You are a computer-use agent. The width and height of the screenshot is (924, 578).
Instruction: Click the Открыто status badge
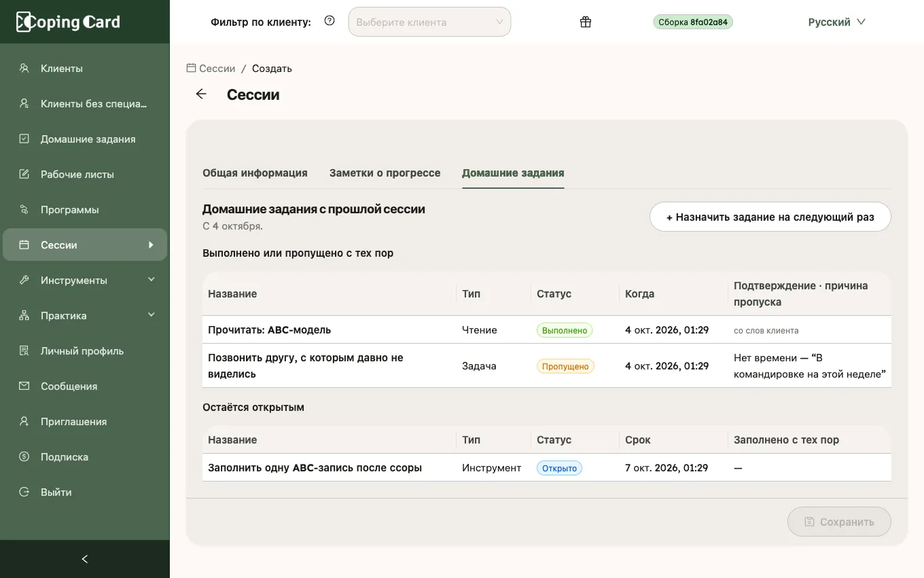pos(559,468)
